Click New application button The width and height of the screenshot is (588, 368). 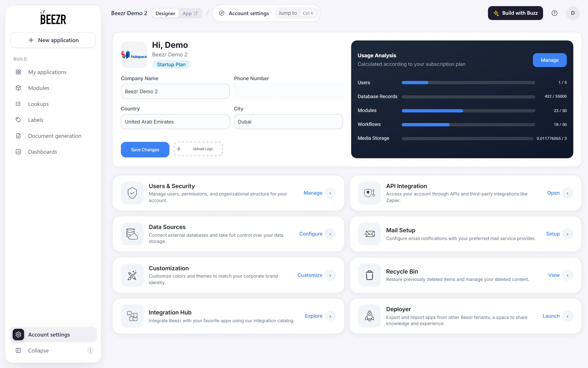(x=53, y=40)
